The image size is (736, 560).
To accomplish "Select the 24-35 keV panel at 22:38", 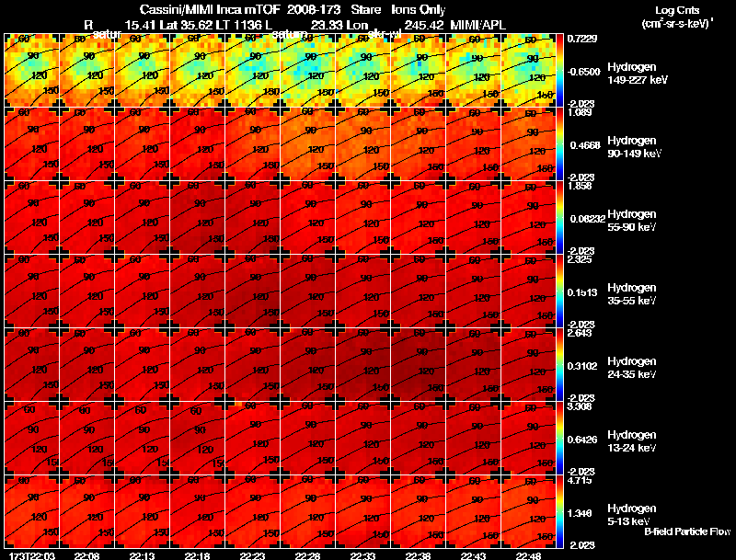I will click(x=418, y=364).
